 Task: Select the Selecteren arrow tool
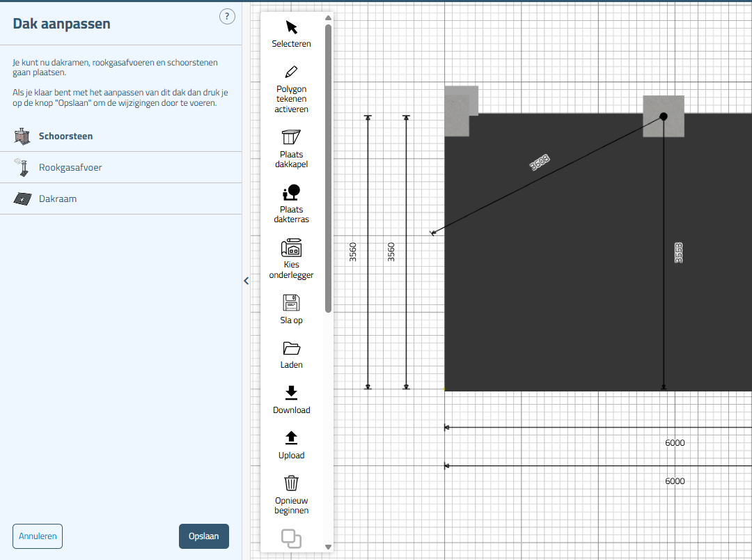tap(291, 28)
